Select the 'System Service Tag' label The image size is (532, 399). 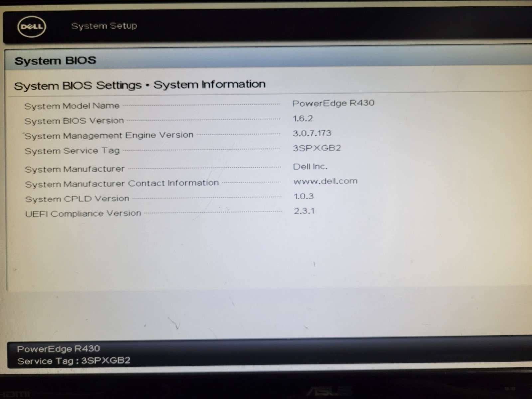72,151
